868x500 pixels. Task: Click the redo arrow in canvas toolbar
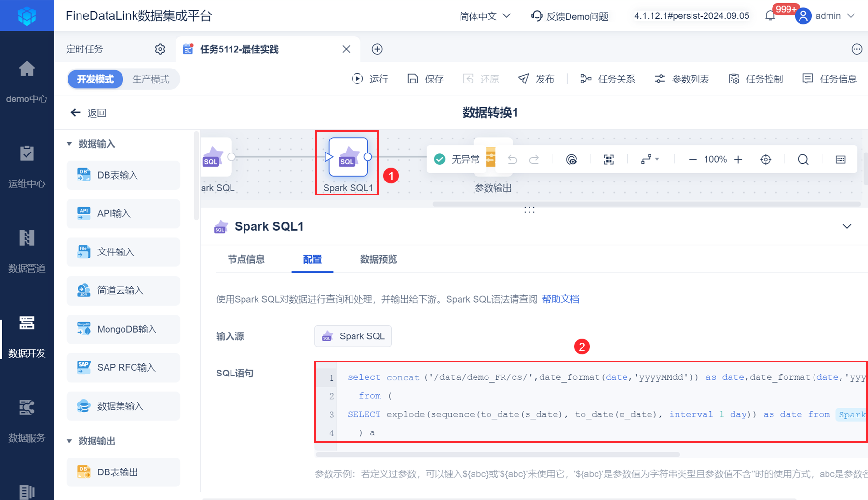point(534,159)
